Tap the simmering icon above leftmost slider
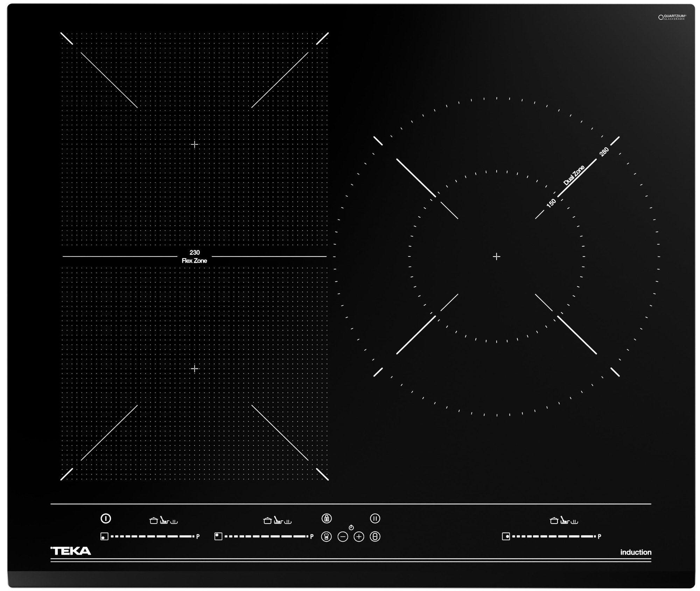Screen dimensions: 700x591 pos(174,521)
